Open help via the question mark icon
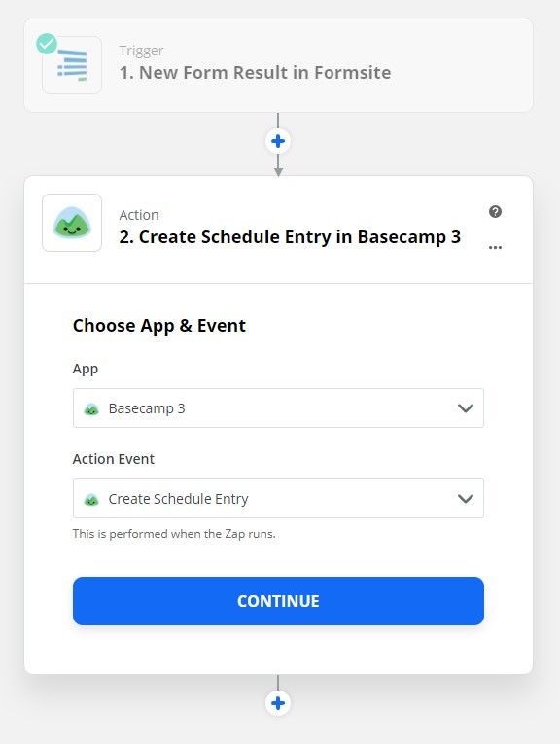Image resolution: width=560 pixels, height=744 pixels. coord(495,212)
